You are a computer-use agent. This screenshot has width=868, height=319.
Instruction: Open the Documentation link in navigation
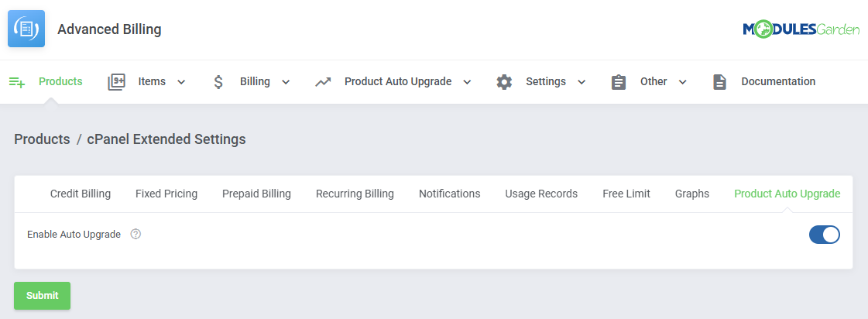[778, 81]
